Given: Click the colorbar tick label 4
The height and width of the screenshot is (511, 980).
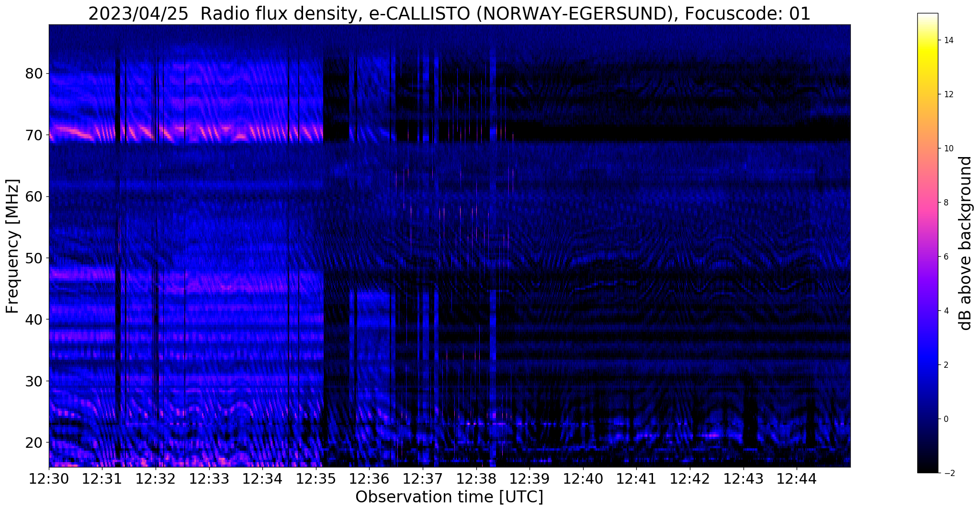Looking at the screenshot, I should pos(945,311).
